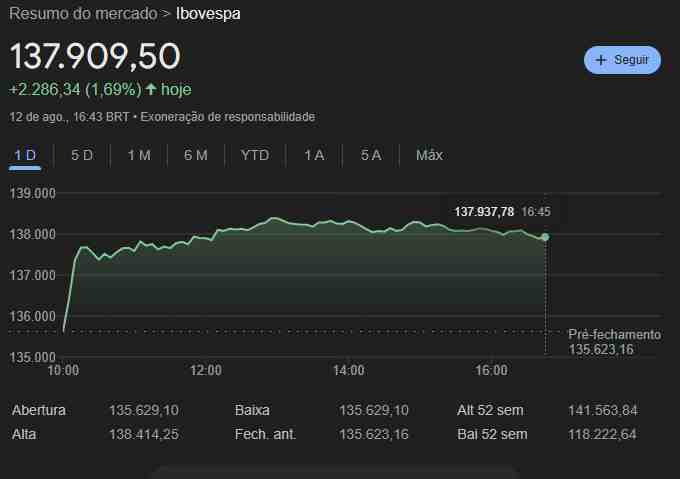Click the Alt 52 sem label
Screen dimensions: 680x479
coord(490,410)
